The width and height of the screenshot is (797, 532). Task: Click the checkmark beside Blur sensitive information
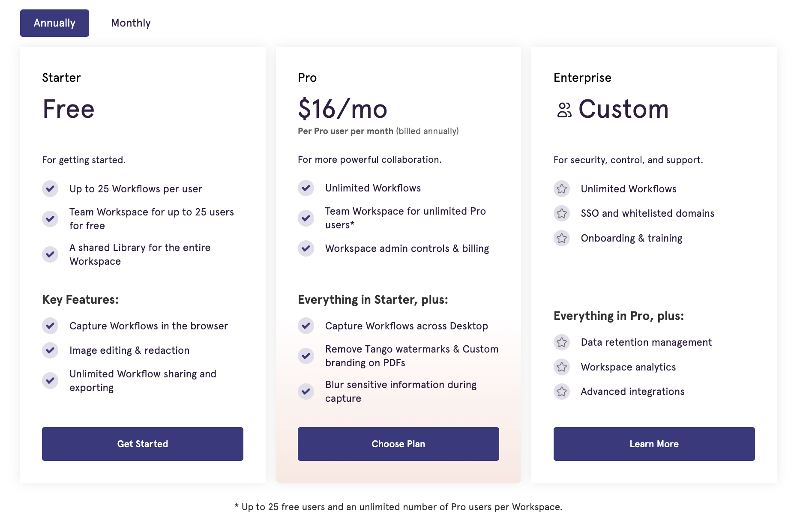[x=306, y=391]
